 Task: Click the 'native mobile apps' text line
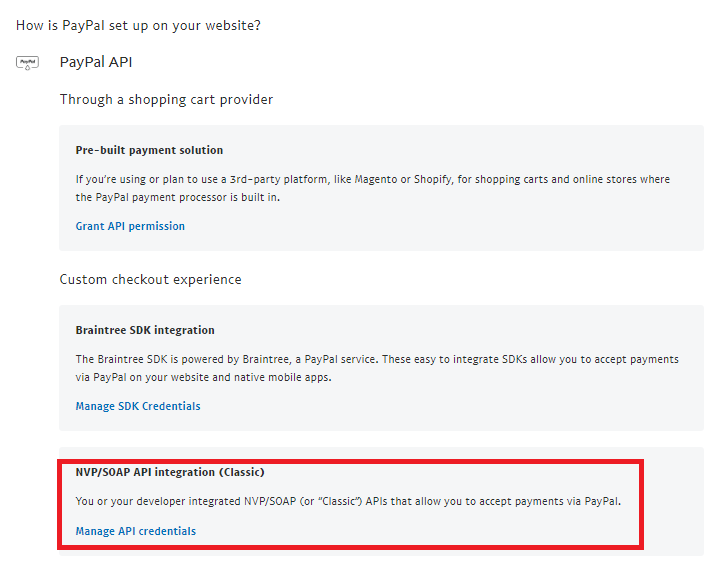[292, 378]
